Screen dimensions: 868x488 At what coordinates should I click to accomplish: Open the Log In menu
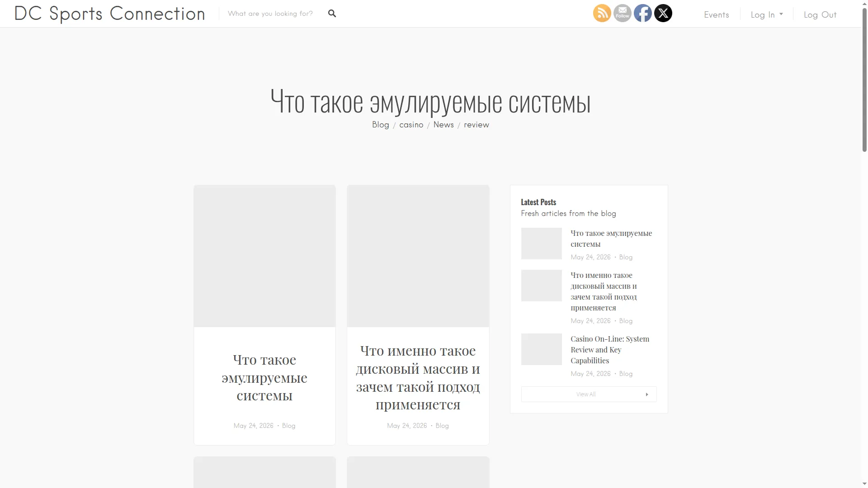763,14
